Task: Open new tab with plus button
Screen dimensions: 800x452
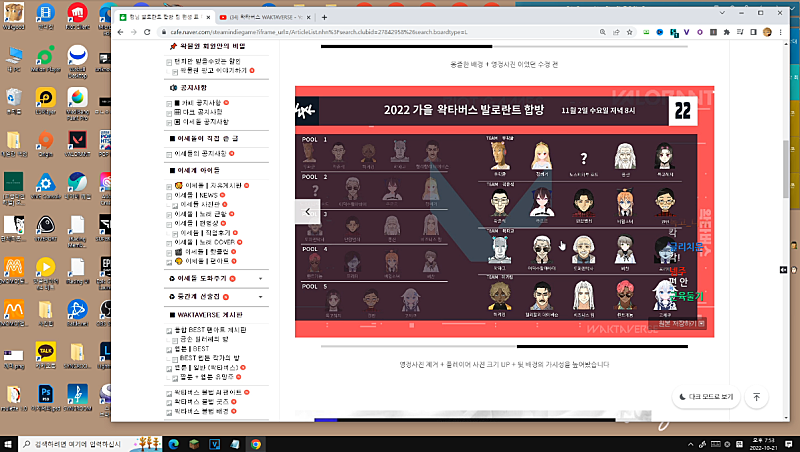Action: click(324, 17)
